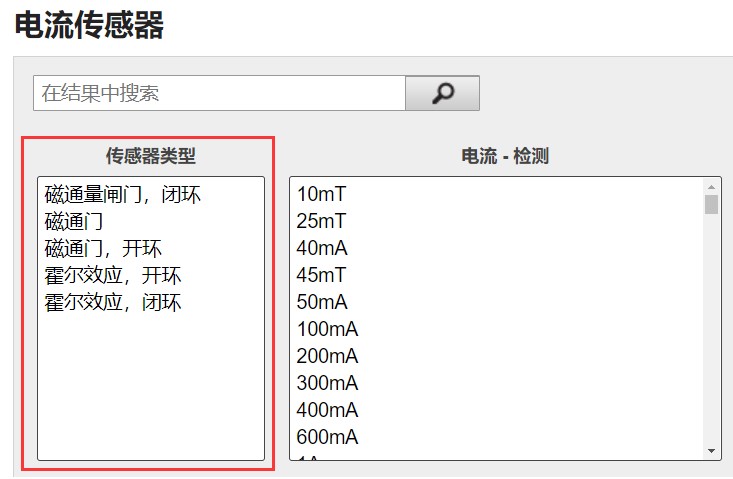Pick the 300mA option
The image size is (733, 479).
point(327,383)
